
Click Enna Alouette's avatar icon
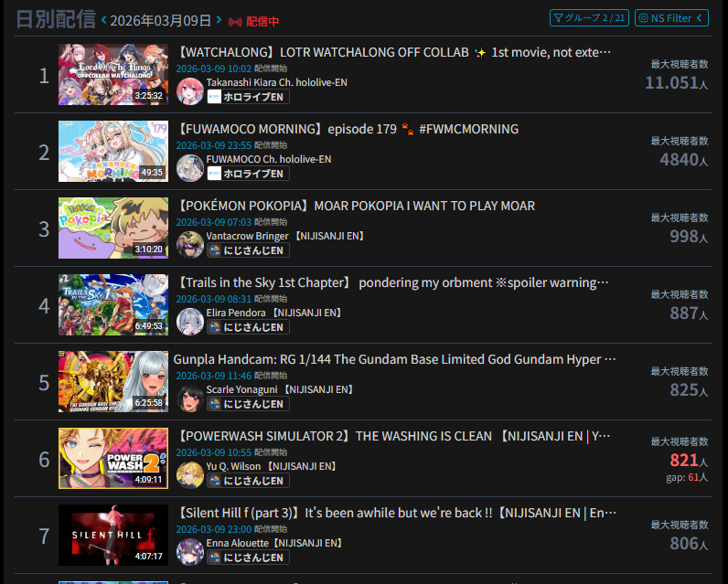pos(190,551)
